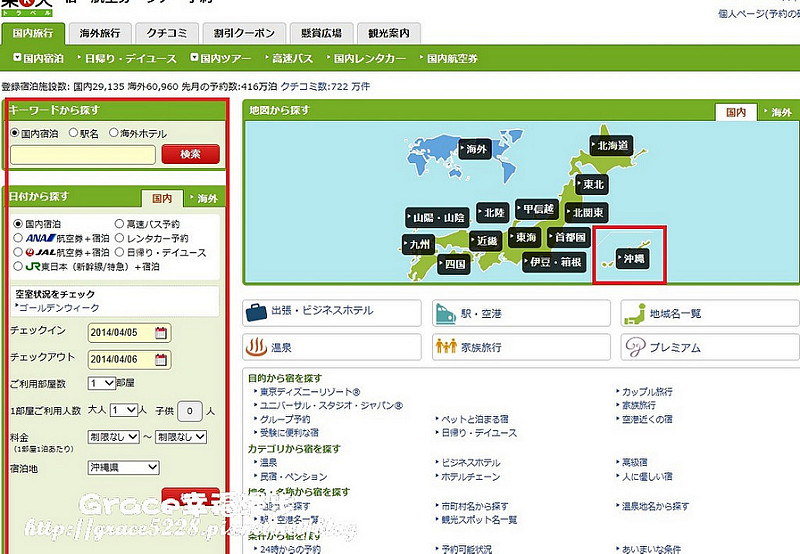Select 国内宿泊 radio in date search
This screenshot has height=554, width=800.
coord(18,223)
